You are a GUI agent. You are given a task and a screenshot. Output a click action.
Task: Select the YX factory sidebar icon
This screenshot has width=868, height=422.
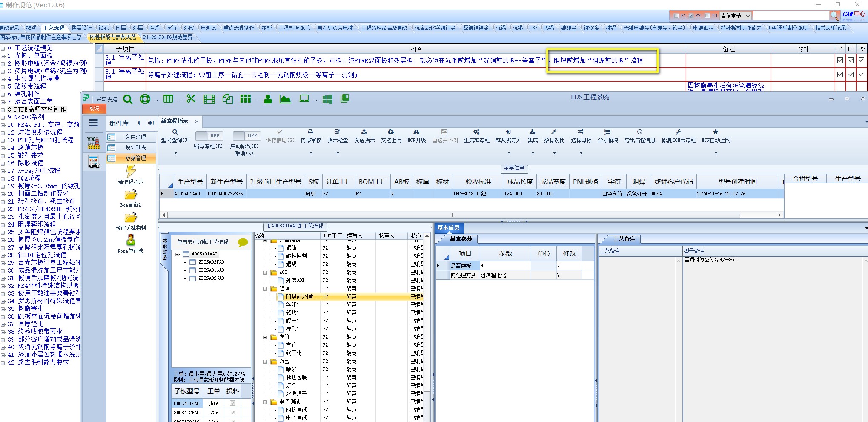[94, 143]
